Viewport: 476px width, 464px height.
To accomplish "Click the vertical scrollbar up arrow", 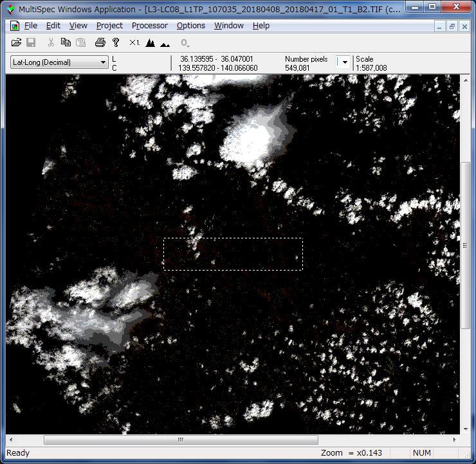I will pyautogui.click(x=465, y=80).
